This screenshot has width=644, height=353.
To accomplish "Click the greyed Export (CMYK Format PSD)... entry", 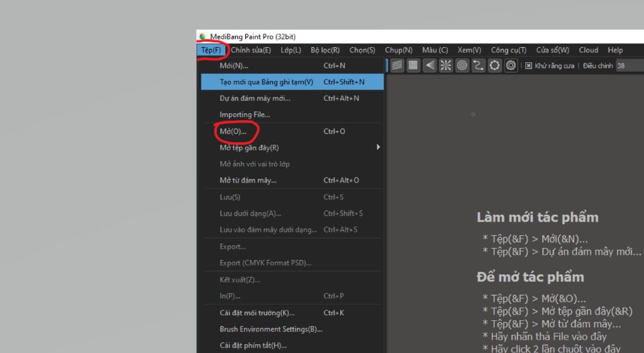I will 292,263.
